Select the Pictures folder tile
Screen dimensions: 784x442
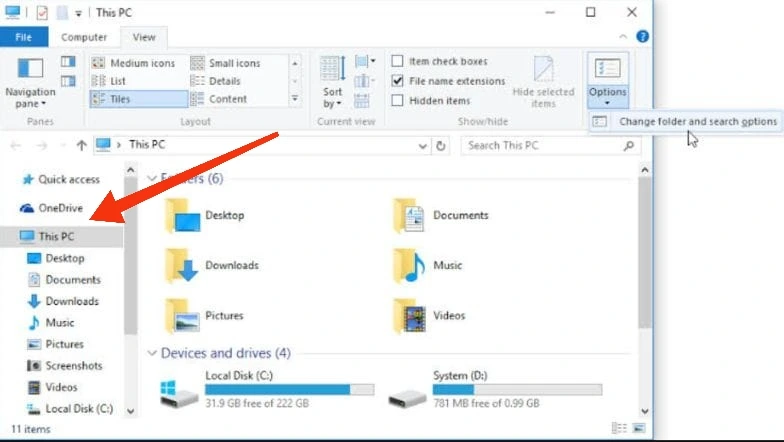[x=204, y=316]
